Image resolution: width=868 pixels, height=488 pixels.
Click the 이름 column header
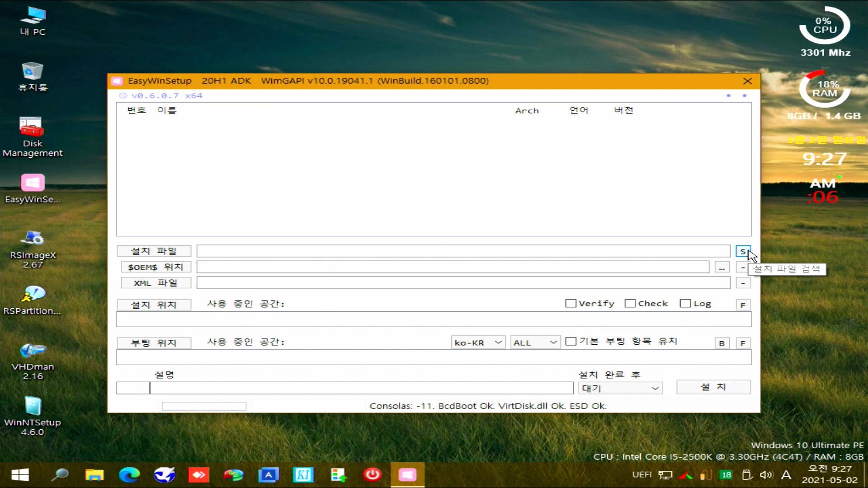[x=167, y=111]
